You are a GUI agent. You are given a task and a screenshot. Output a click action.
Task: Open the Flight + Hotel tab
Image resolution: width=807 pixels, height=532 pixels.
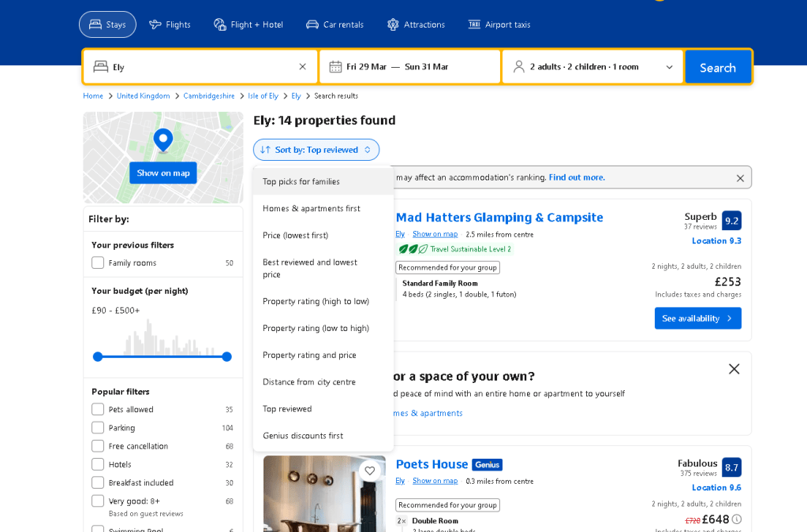(x=248, y=24)
